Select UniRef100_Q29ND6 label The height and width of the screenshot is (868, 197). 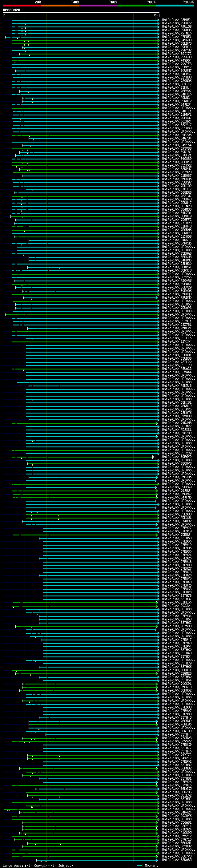[x=177, y=81]
